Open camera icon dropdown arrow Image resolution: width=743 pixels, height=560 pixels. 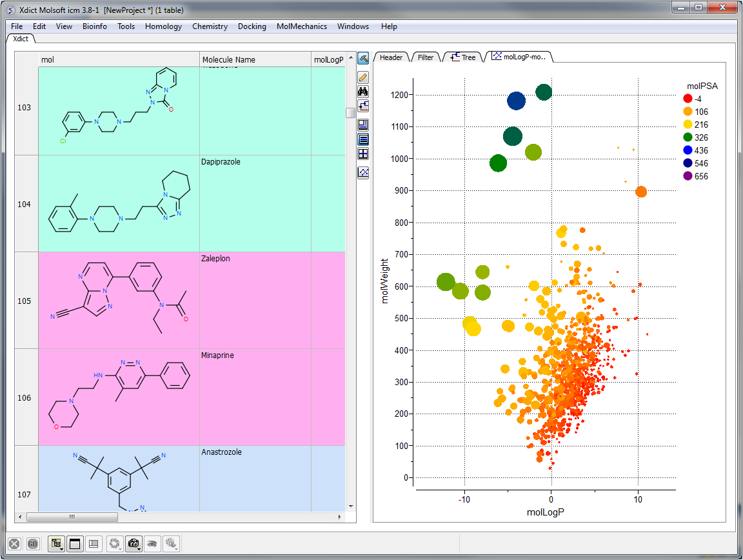pyautogui.click(x=139, y=549)
